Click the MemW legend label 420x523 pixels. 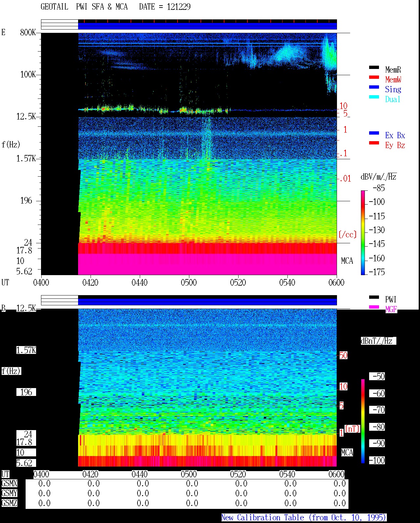coord(393,79)
